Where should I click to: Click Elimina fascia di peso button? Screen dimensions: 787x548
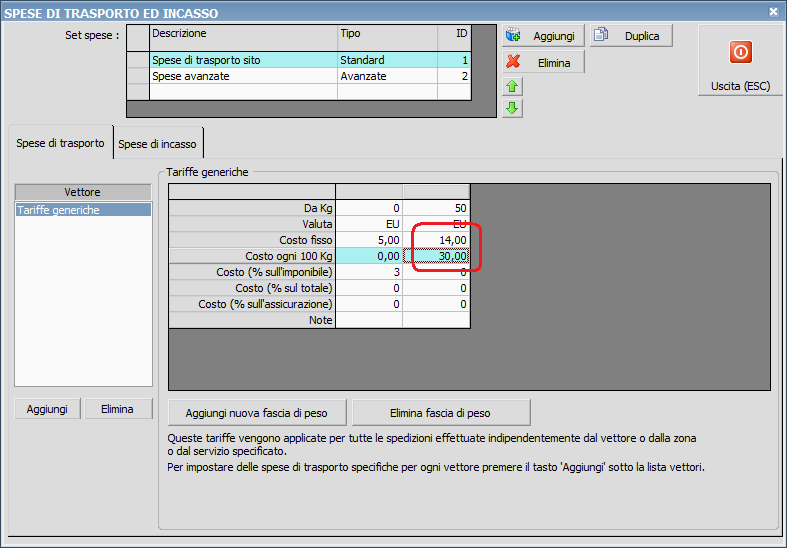441,413
